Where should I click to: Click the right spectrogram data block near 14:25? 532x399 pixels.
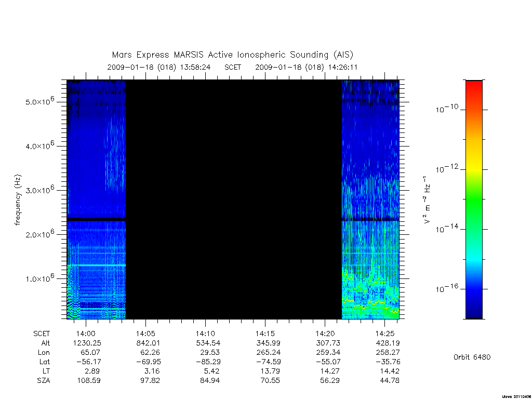tap(370, 199)
